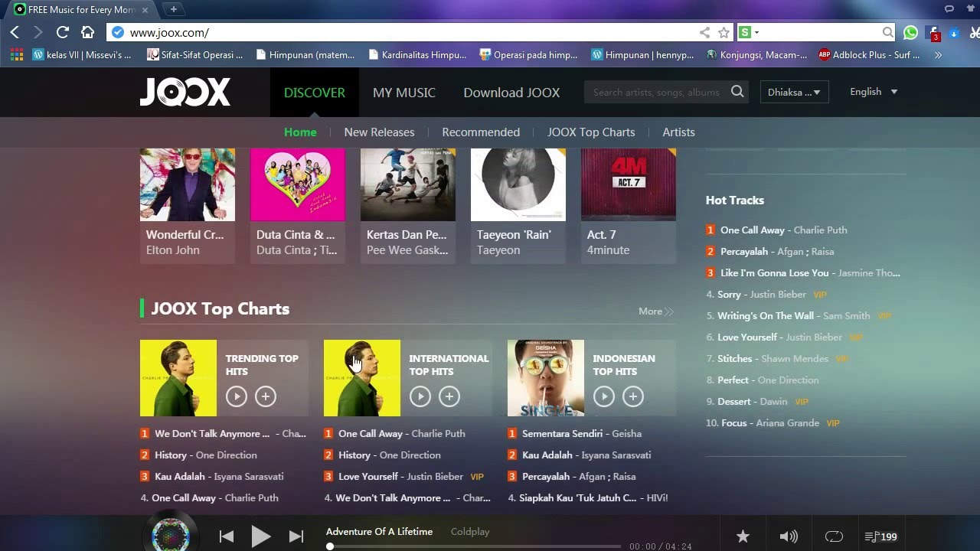Screen dimensions: 980x551
Task: Go to browser home page
Action: [88, 32]
